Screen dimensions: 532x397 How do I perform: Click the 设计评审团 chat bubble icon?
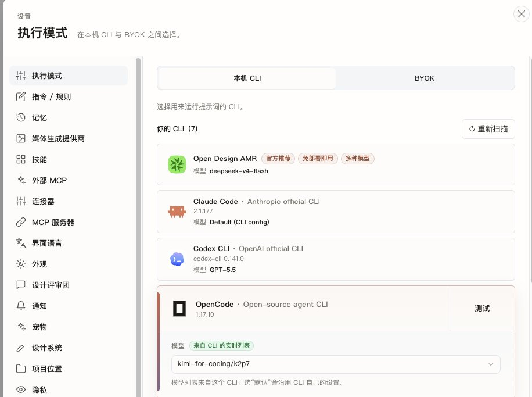pos(21,285)
